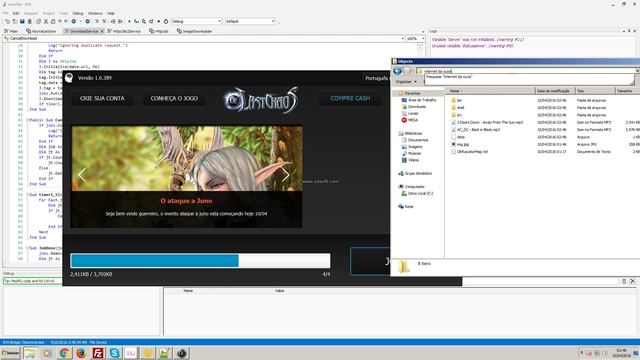Switch to the KeyValueStore tab
The image size is (640, 360).
pos(41,31)
